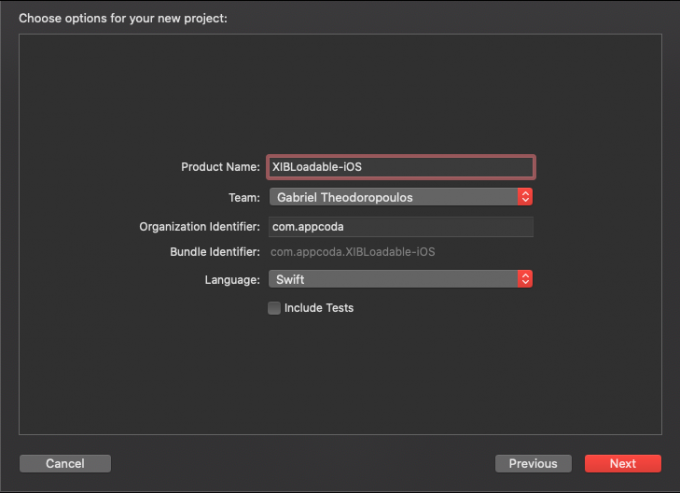
Task: Click the Language label
Action: tap(234, 280)
